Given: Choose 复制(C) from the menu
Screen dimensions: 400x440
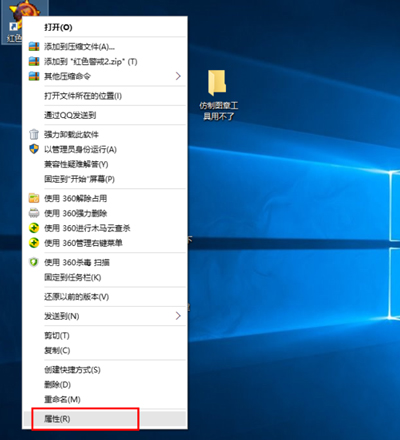Looking at the screenshot, I should [104, 350].
